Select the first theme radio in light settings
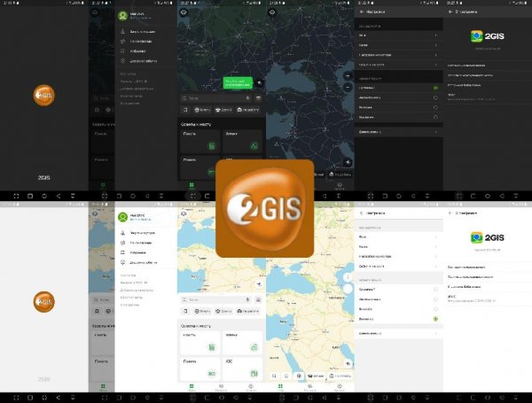The width and height of the screenshot is (532, 403). [435, 290]
